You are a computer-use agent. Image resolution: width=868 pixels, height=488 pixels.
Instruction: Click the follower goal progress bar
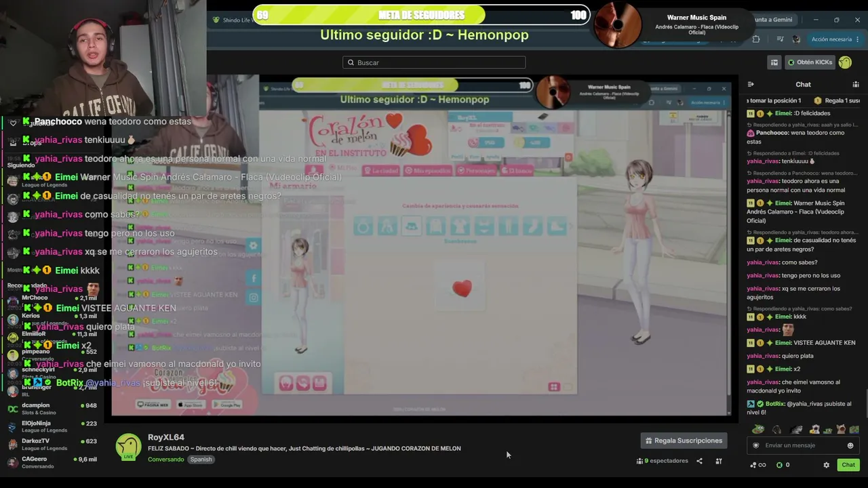421,15
